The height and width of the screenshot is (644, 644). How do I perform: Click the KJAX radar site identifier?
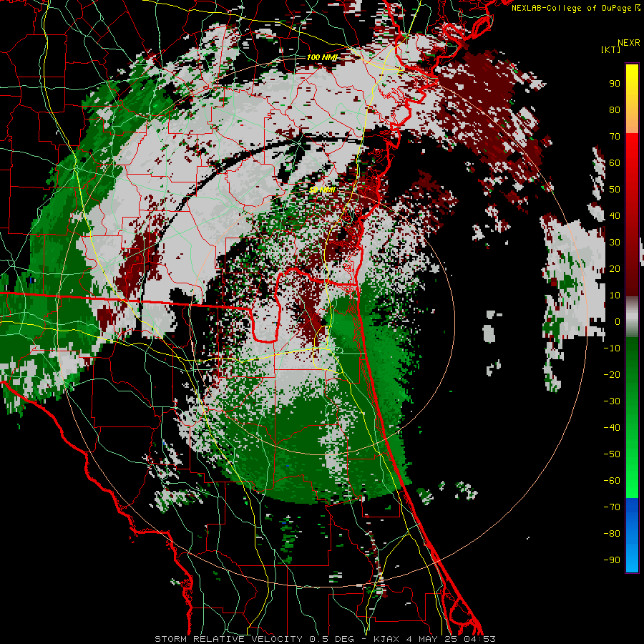click(x=387, y=639)
